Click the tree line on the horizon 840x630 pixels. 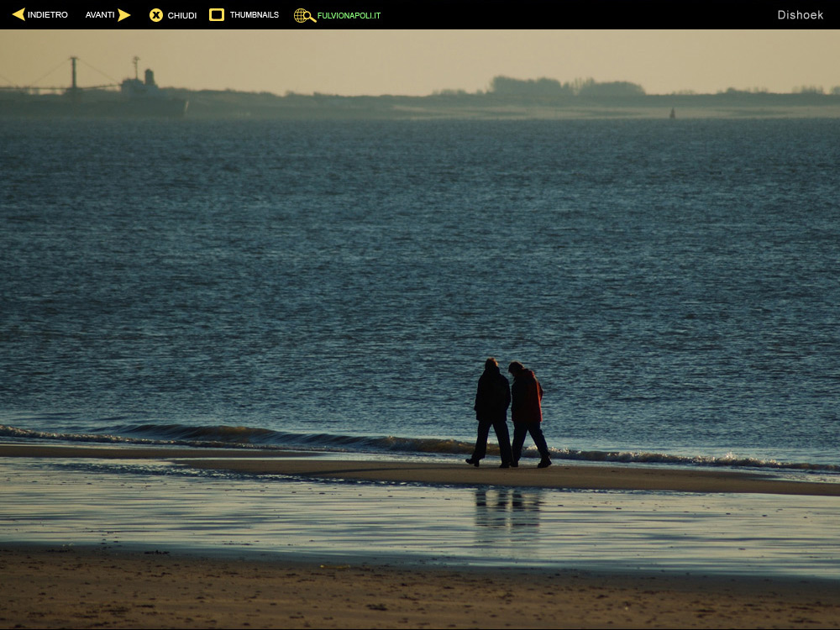[567, 87]
